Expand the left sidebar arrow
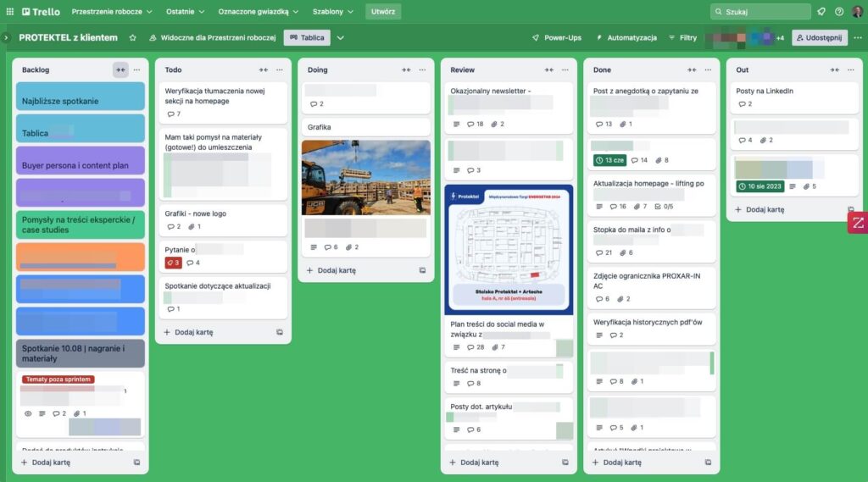This screenshot has height=482, width=868. pyautogui.click(x=6, y=37)
